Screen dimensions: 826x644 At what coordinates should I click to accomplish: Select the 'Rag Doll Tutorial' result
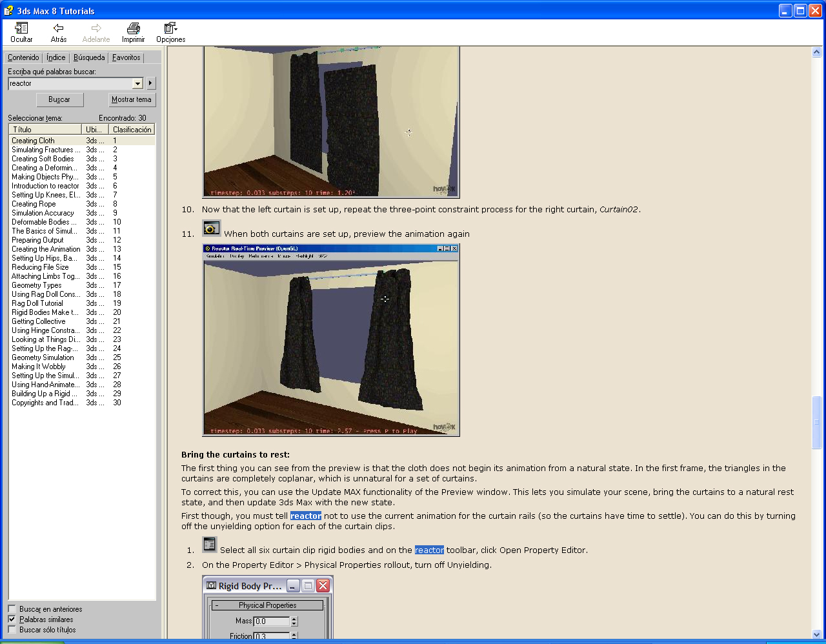(x=37, y=303)
